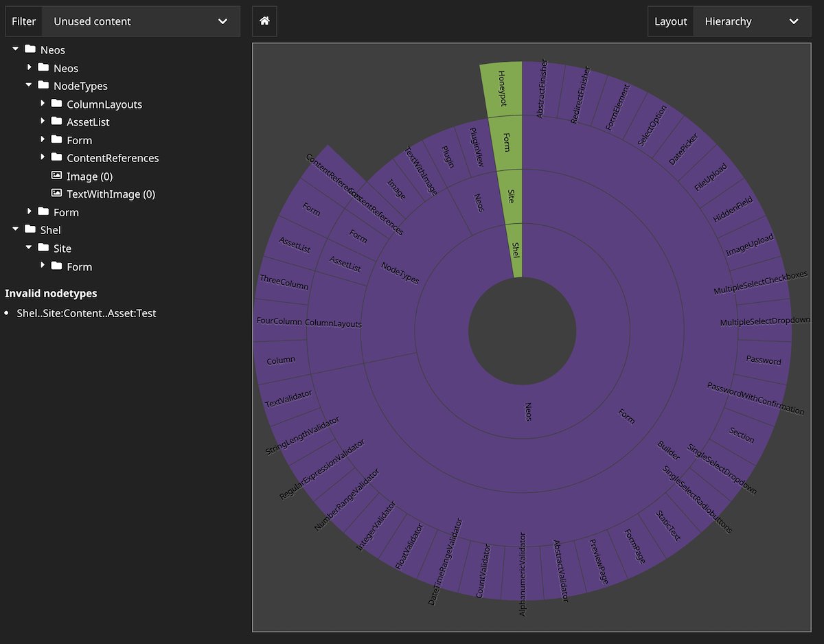
Task: Click the Password chart segment
Action: pos(764,360)
